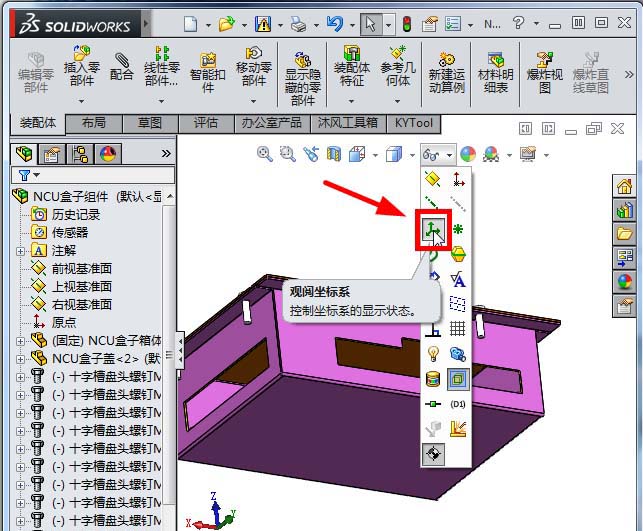The image size is (643, 531).
Task: Toggle View Annotations letter A icon
Action: tap(458, 279)
